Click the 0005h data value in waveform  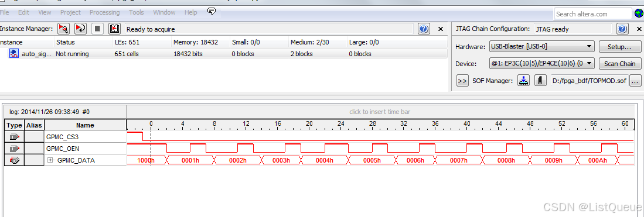(372, 161)
